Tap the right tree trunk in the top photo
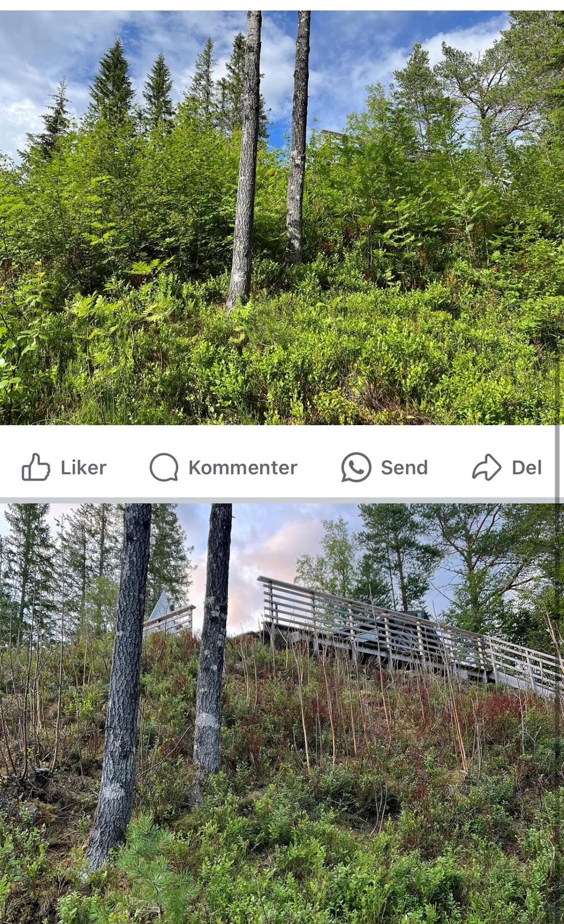 [298, 135]
